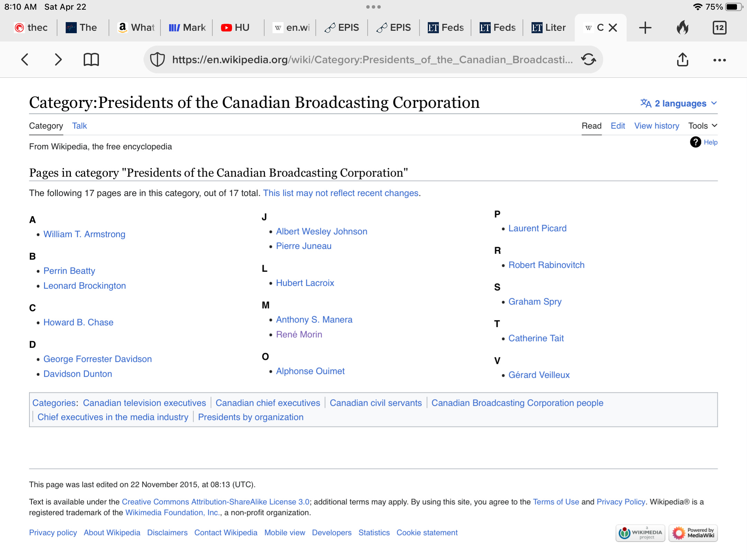Tap the URL address field
The width and height of the screenshot is (747, 560).
pos(372,59)
